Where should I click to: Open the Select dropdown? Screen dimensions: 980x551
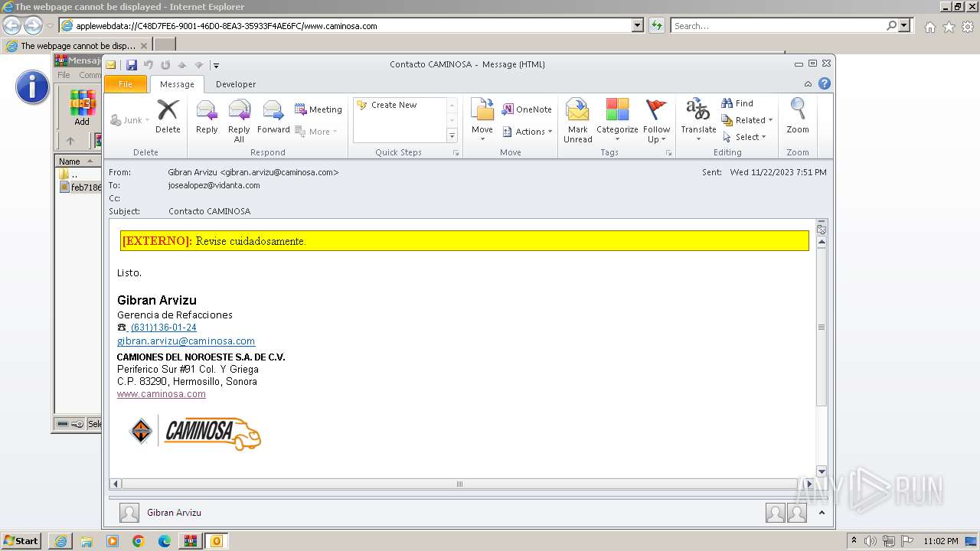[x=744, y=137]
